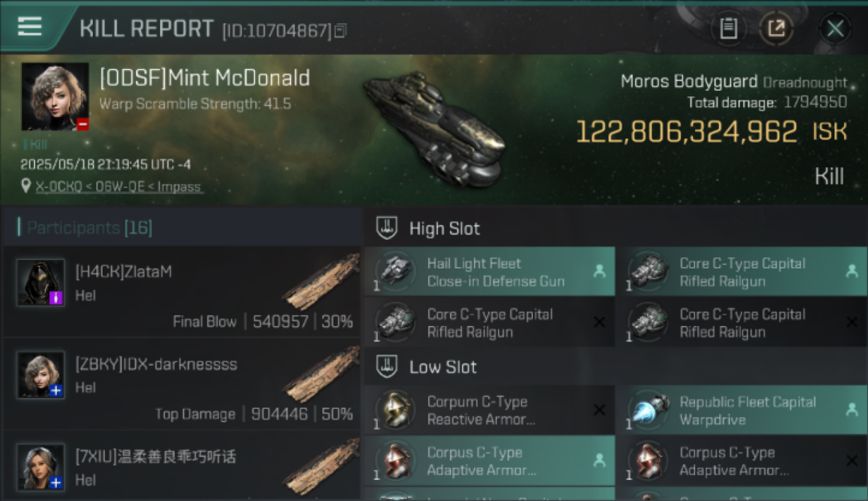
Task: Select the Hail Light Fleet Defense Gun icon
Action: click(x=395, y=271)
